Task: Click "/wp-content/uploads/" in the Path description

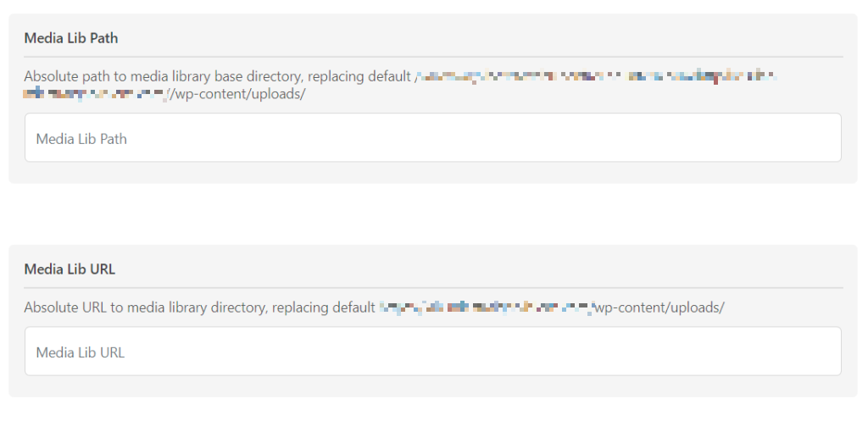Action: tap(238, 94)
